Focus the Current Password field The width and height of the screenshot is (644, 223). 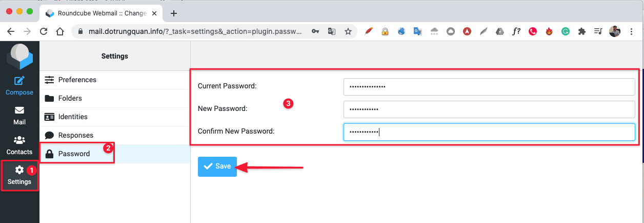pyautogui.click(x=489, y=87)
